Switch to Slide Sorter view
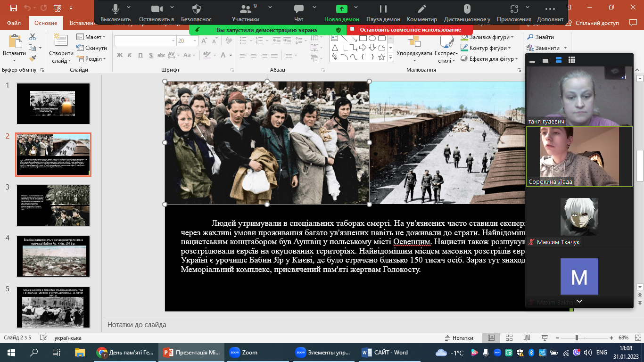This screenshot has height=362, width=644. 508,338
